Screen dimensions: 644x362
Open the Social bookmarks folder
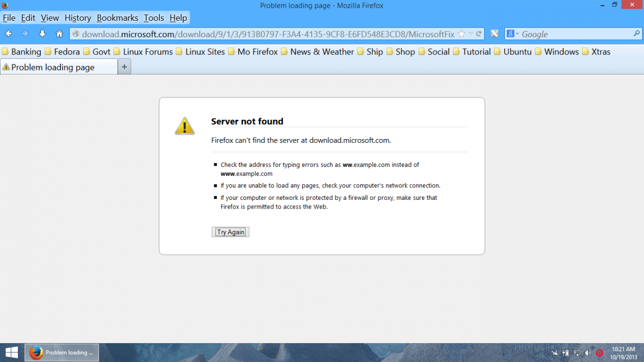tap(434, 52)
